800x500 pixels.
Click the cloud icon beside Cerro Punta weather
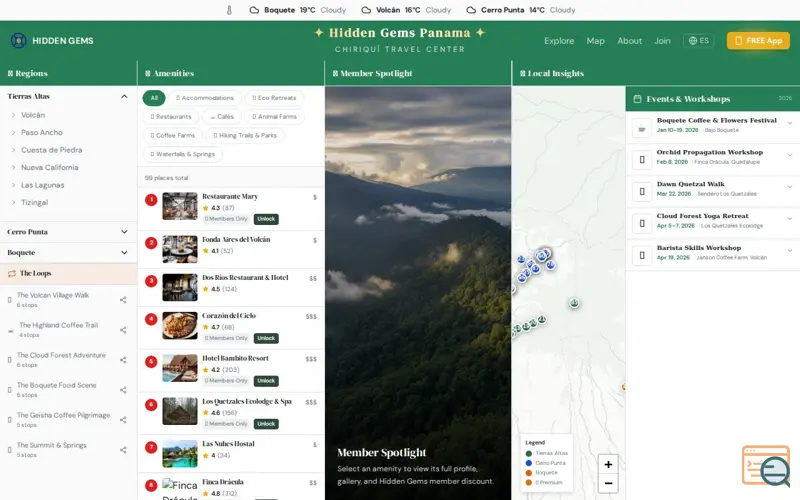[x=471, y=10]
